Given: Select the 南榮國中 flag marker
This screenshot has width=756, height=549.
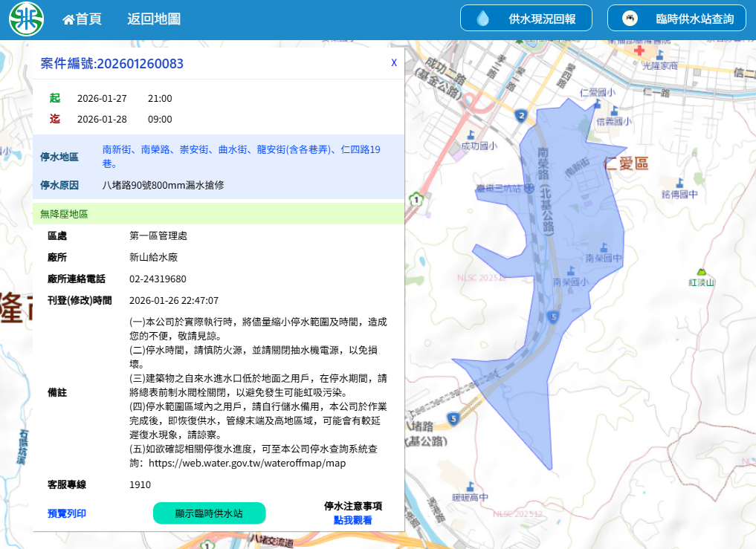Looking at the screenshot, I should click(x=604, y=247).
